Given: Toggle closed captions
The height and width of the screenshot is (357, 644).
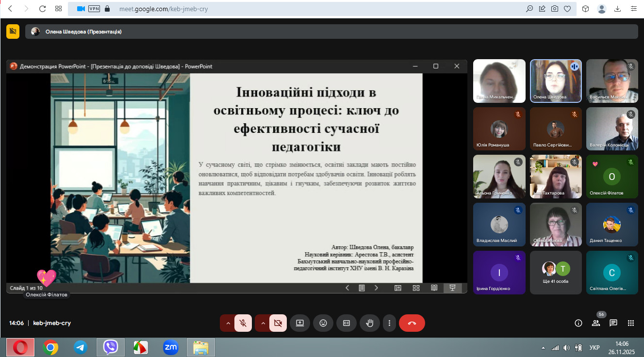Looking at the screenshot, I should coord(347,323).
